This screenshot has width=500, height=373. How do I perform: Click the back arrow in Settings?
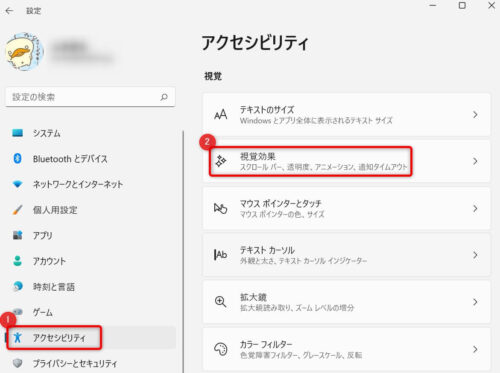tap(9, 11)
